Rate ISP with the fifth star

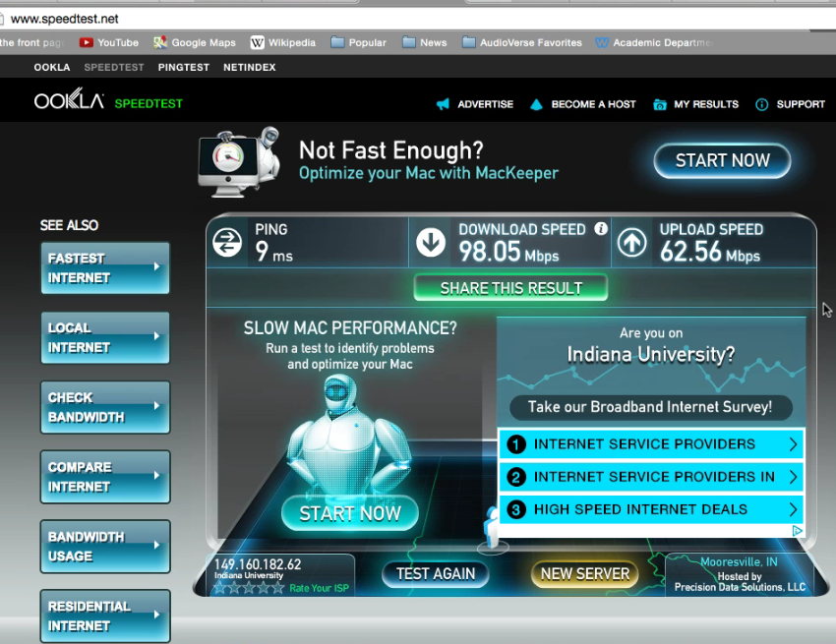277,588
